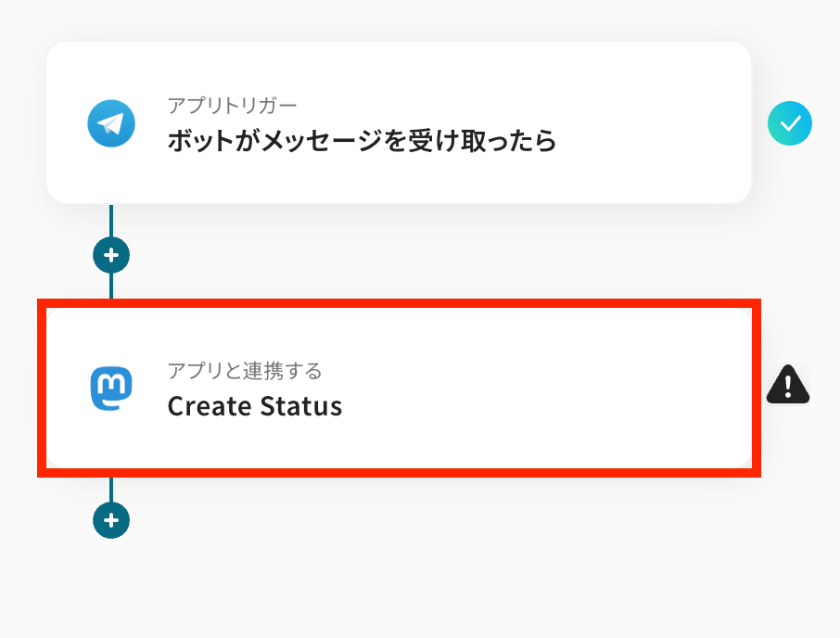Click the red highlight border's top edge
The width and height of the screenshot is (840, 638).
(x=399, y=303)
